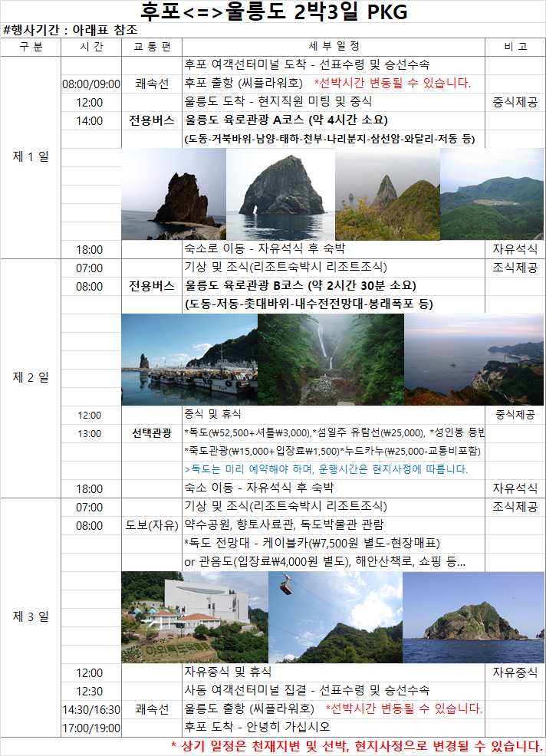The height and width of the screenshot is (756, 546).
Task: Click 'or 관음도(입장료₩4,000원 별도)' line
Action: pyautogui.click(x=324, y=562)
